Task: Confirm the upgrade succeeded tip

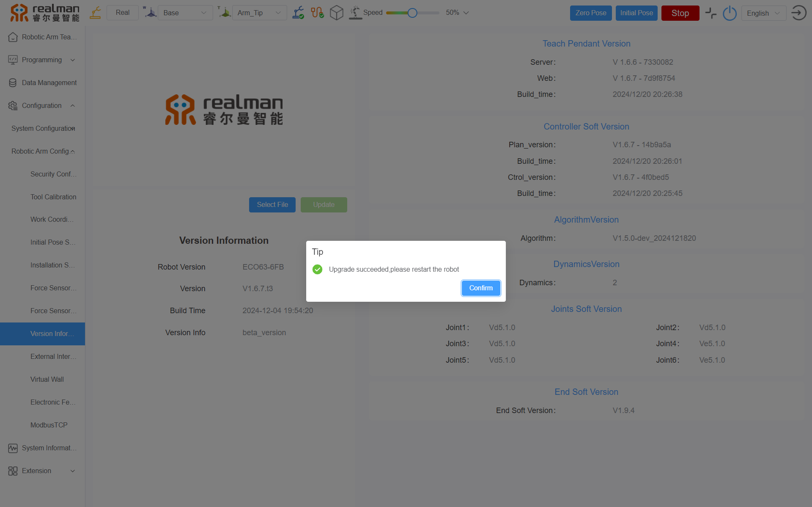Action: point(481,288)
